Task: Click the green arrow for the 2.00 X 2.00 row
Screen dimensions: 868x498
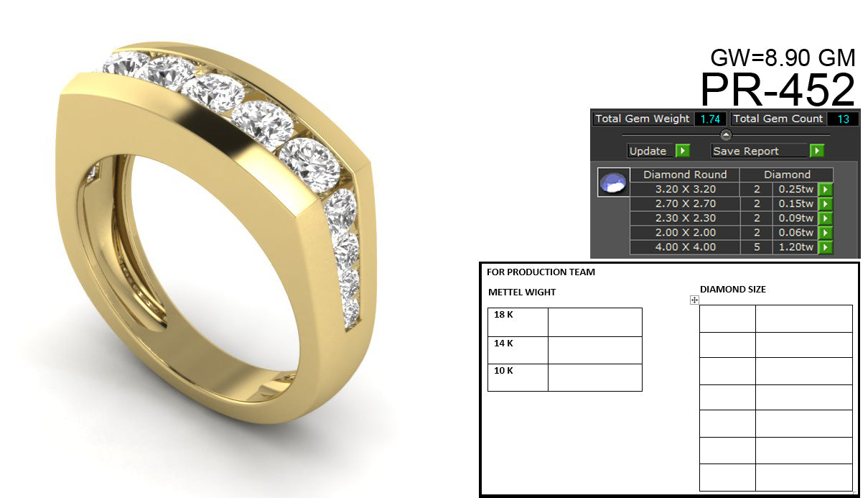Action: coord(826,232)
